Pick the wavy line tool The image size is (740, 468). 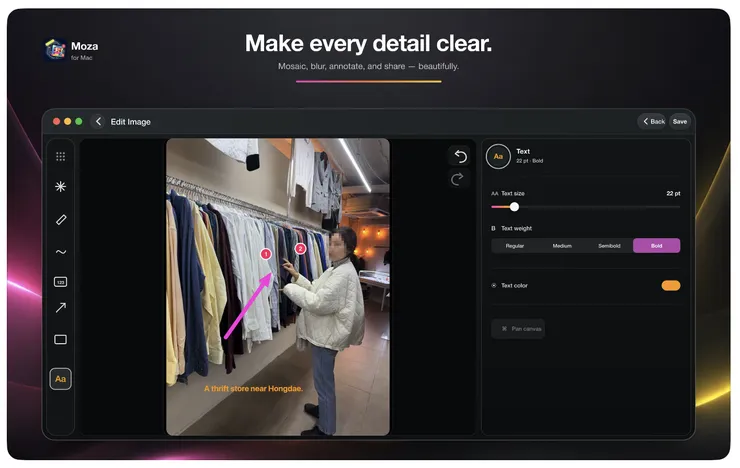(x=61, y=252)
